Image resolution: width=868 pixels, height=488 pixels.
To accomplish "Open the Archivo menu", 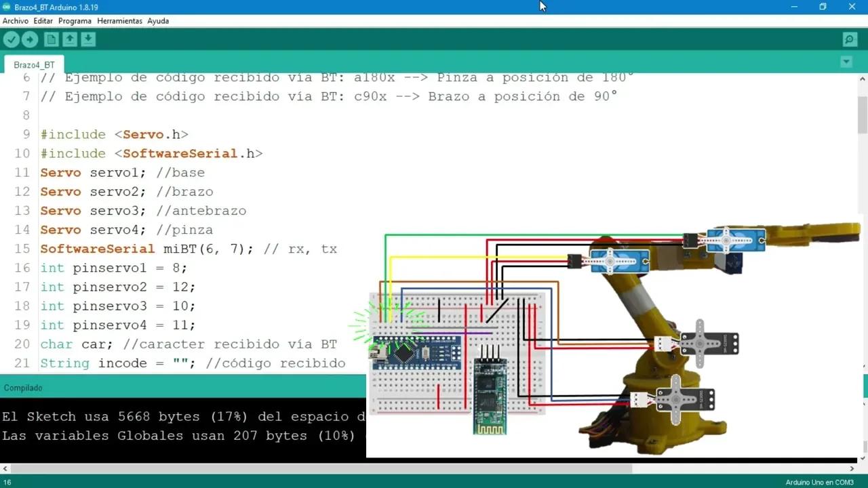I will [16, 21].
